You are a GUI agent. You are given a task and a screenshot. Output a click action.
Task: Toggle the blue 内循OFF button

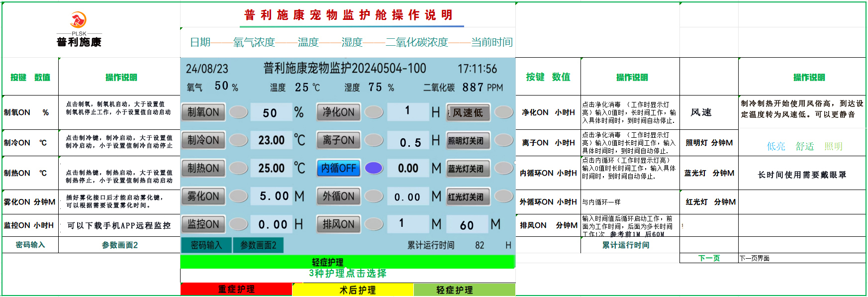tap(338, 168)
